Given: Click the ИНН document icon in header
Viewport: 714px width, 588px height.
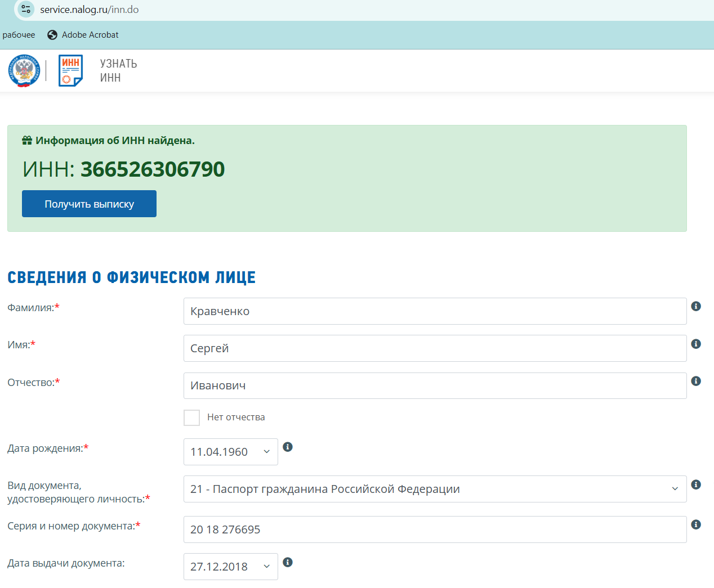Looking at the screenshot, I should pos(70,71).
